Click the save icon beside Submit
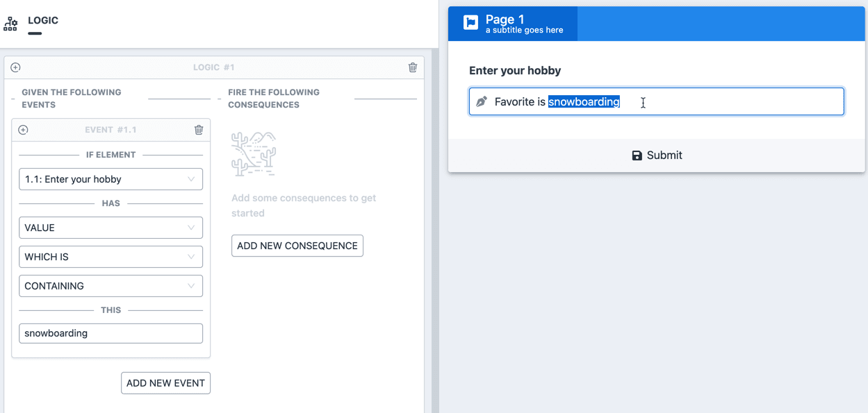Image resolution: width=868 pixels, height=413 pixels. click(x=637, y=155)
